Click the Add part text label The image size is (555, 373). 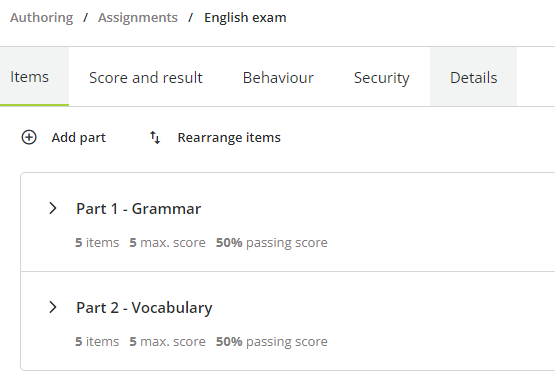[79, 137]
